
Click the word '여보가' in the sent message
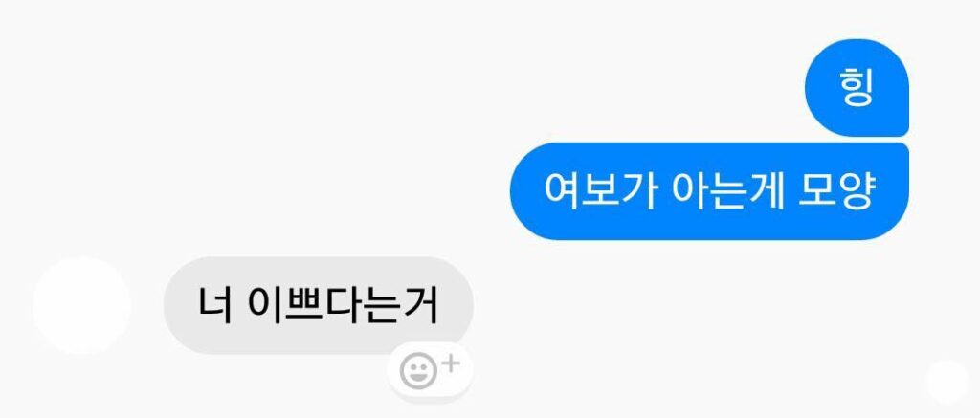click(599, 190)
